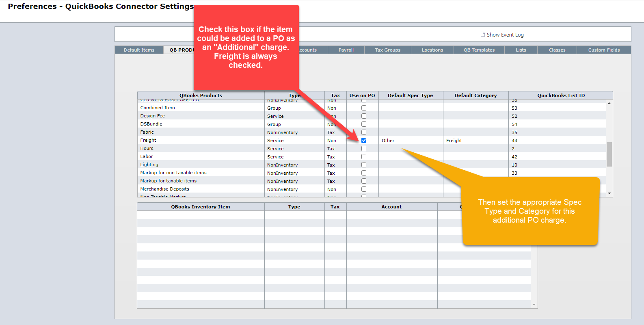The height and width of the screenshot is (325, 644).
Task: Open the Locations tab
Action: [432, 50]
